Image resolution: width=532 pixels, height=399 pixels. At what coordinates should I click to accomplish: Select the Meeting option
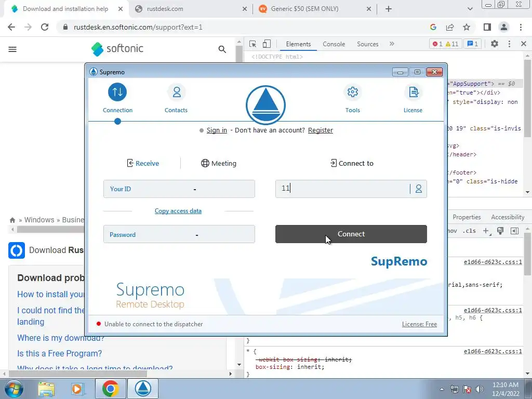pos(219,163)
